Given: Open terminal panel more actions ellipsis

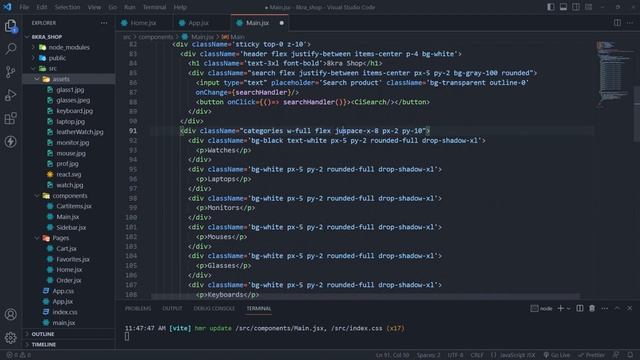Looking at the screenshot, I should [604, 308].
